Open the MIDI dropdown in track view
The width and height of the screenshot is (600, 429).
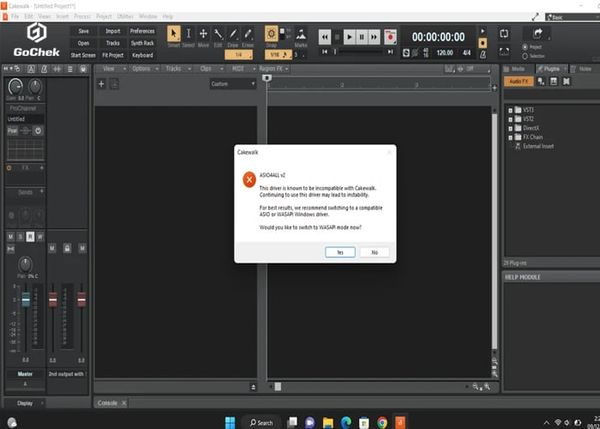pos(243,69)
